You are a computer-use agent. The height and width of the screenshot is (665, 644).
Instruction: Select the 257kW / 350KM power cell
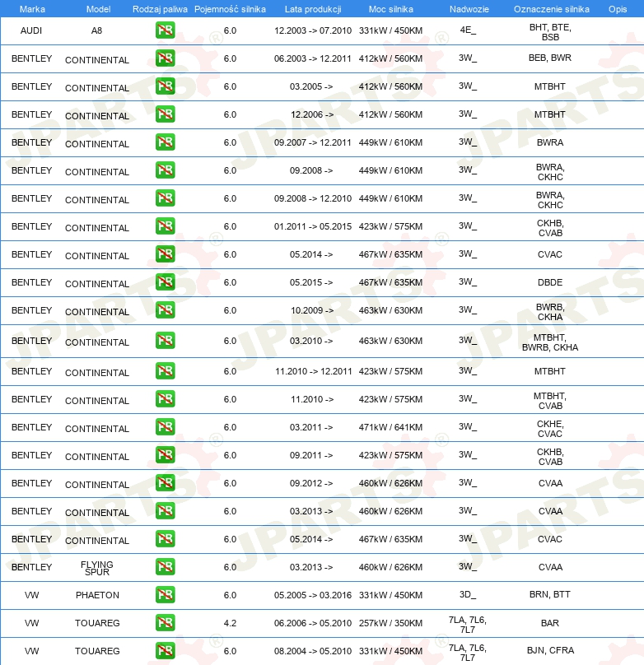click(x=390, y=623)
